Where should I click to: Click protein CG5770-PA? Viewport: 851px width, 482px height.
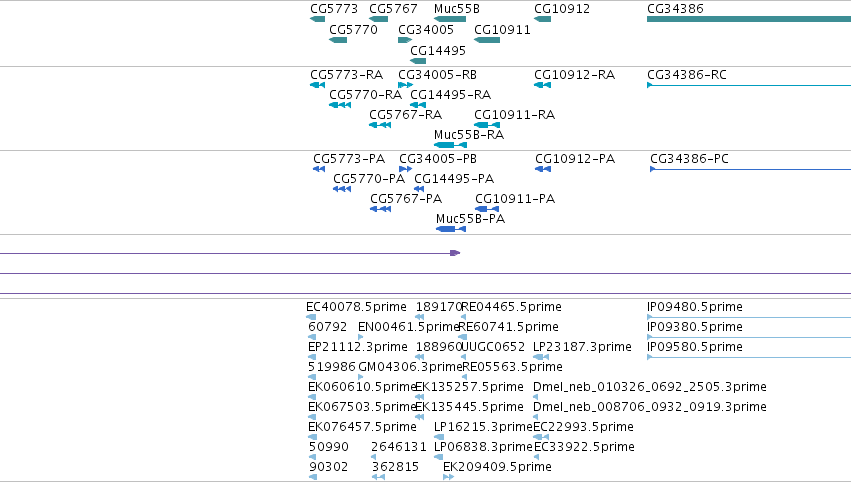pos(369,179)
